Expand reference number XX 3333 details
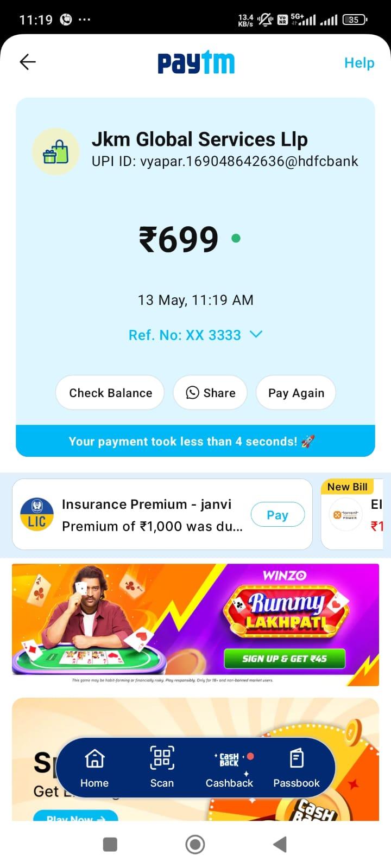 coord(185,335)
